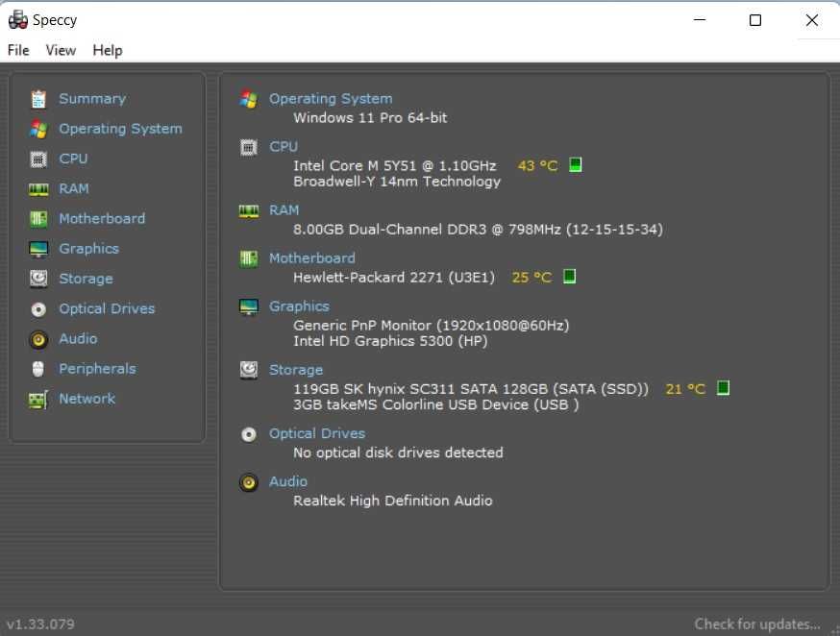Click the Audio speaker icon in sidebar

click(x=38, y=339)
